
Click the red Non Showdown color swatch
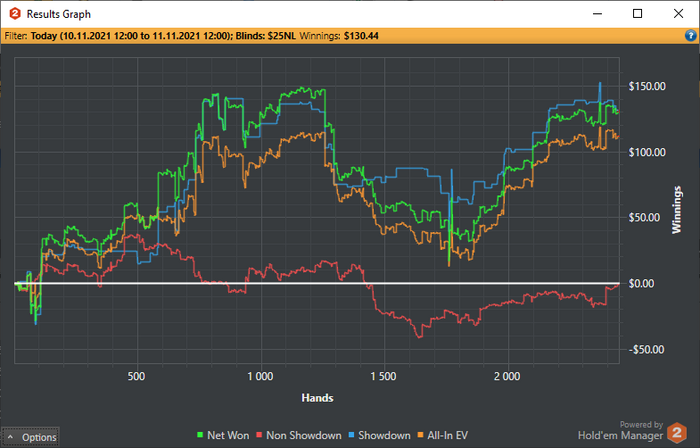click(259, 435)
